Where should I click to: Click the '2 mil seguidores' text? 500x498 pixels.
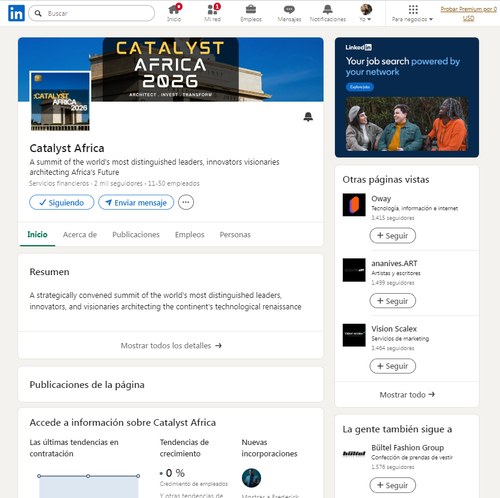[x=118, y=183]
